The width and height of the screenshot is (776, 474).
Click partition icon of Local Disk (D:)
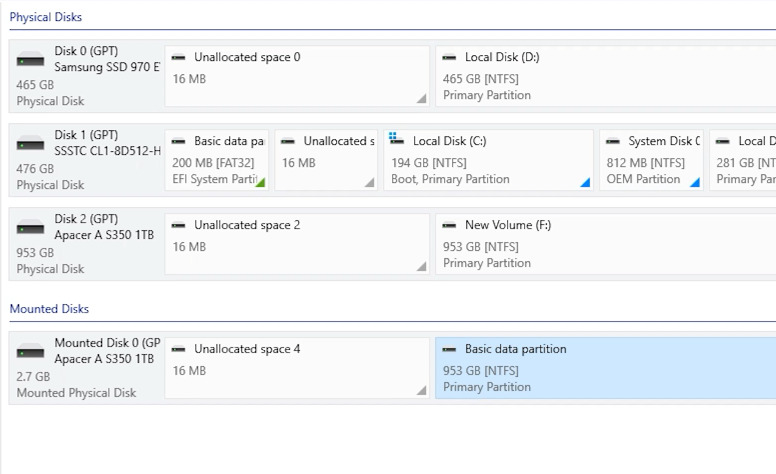(449, 57)
